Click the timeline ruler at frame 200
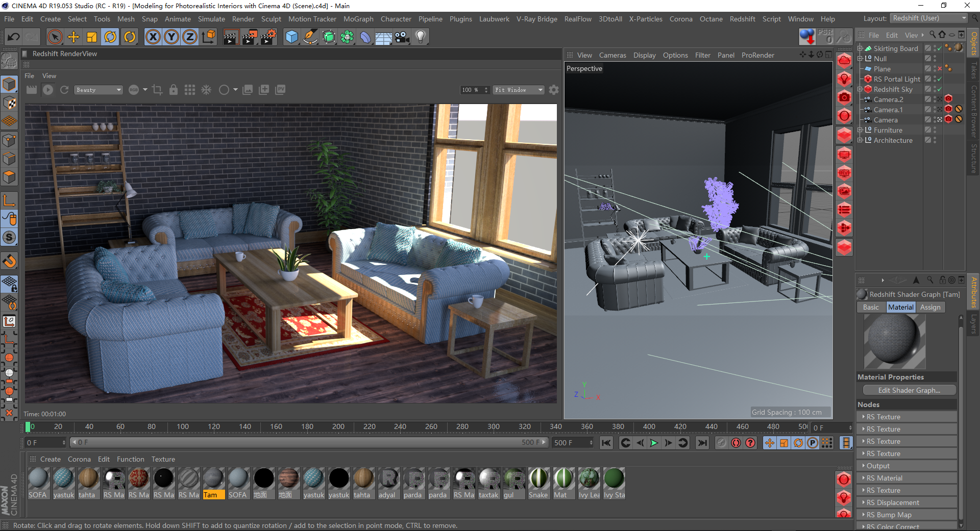The width and height of the screenshot is (980, 531). pos(338,427)
